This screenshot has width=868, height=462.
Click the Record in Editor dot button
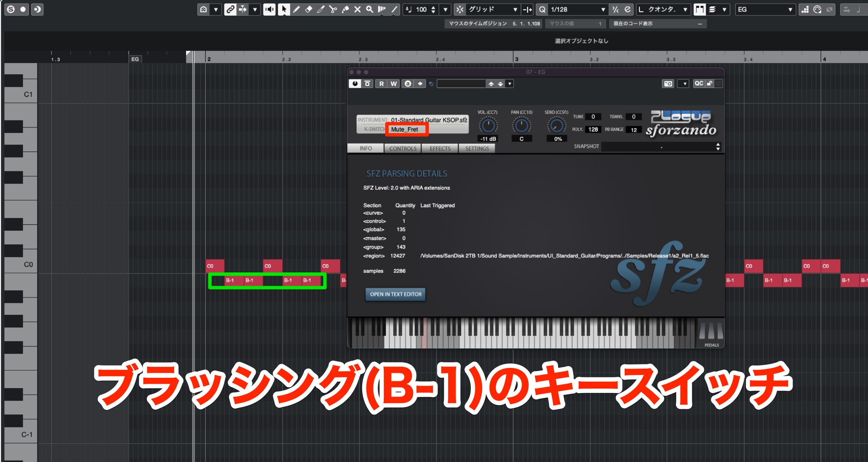tap(23, 10)
